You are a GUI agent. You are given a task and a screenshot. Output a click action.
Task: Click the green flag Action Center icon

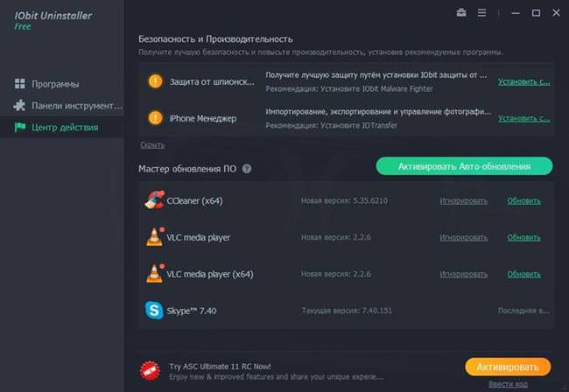(19, 127)
